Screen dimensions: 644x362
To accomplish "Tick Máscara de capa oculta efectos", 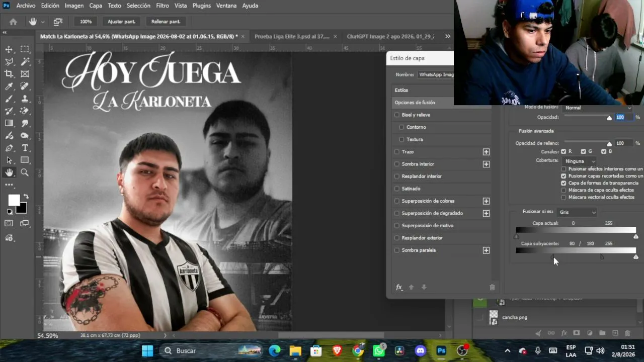I will tap(563, 190).
